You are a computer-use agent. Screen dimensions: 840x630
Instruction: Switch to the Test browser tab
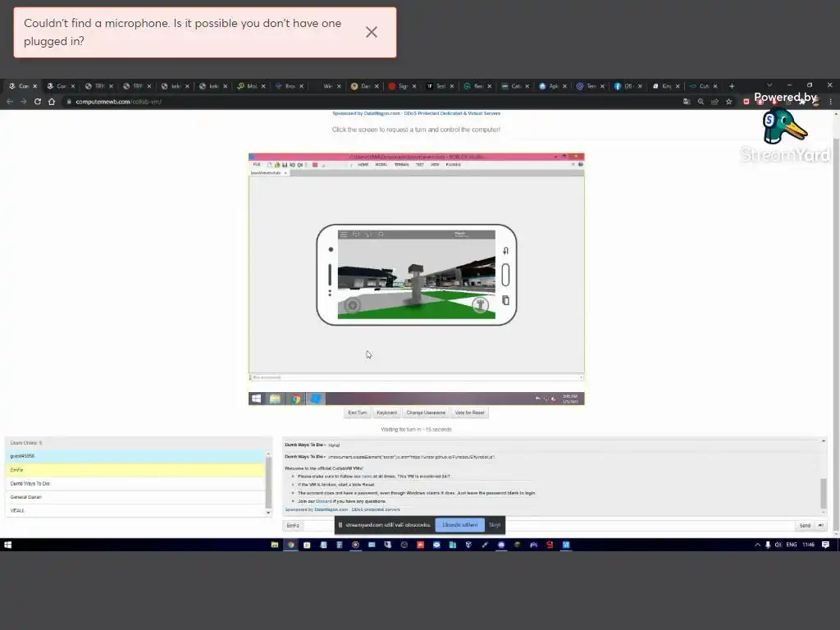[x=441, y=85]
